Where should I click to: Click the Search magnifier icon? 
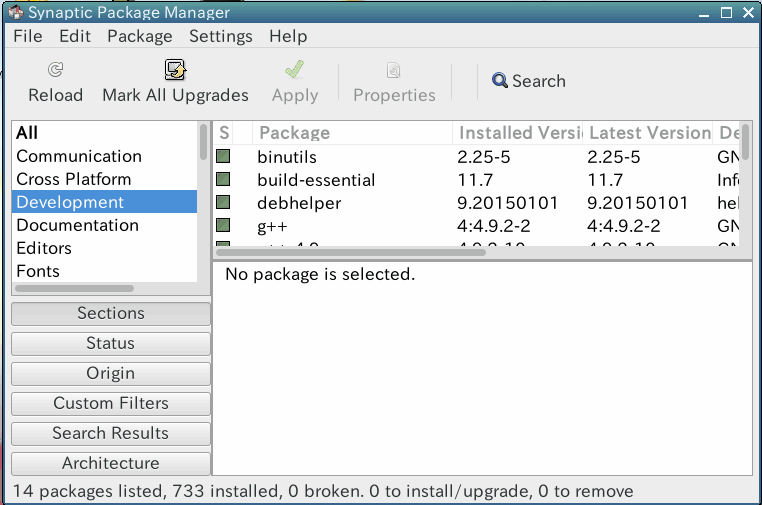pos(500,80)
